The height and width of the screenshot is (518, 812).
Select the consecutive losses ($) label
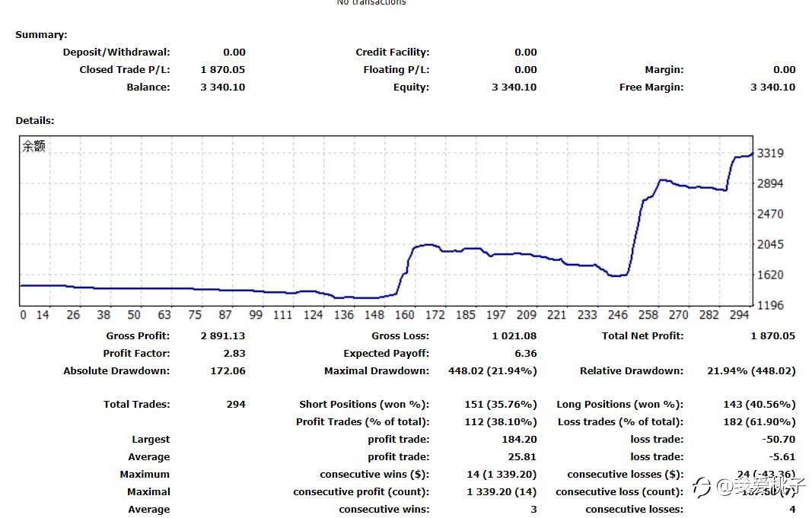click(625, 475)
